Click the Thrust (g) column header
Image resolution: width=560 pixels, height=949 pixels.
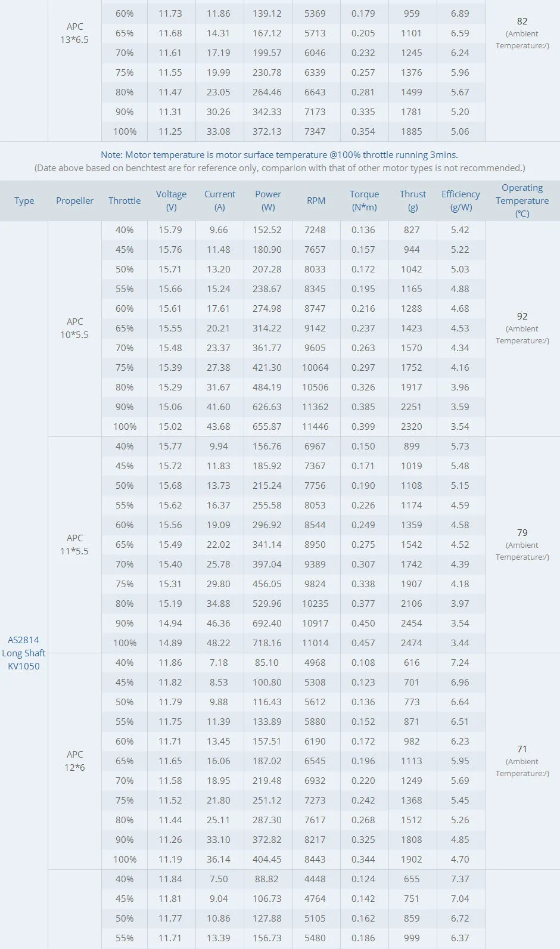[x=413, y=201]
